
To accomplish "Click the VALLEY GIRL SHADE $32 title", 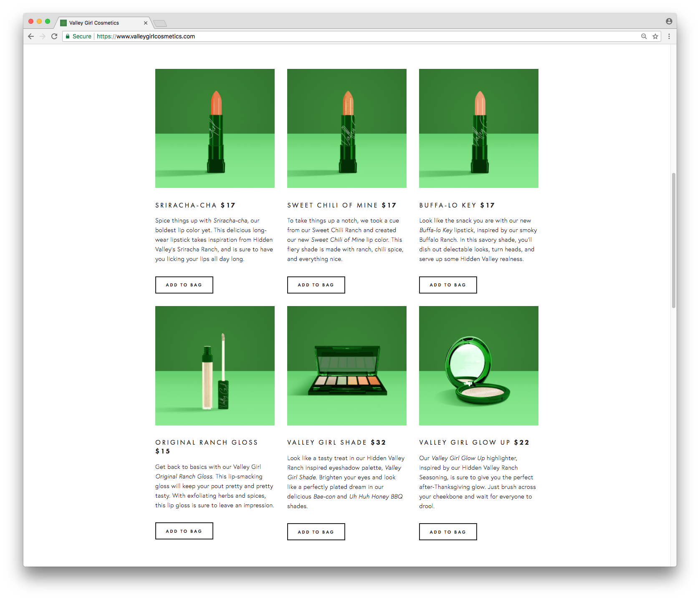I will coord(336,443).
